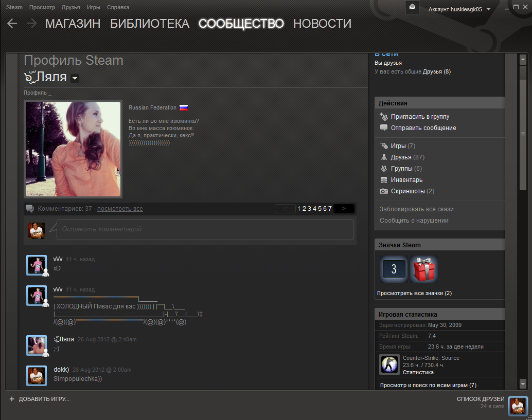This screenshot has height=420, width=532.
Task: Open the Справка menu
Action: pos(118,7)
